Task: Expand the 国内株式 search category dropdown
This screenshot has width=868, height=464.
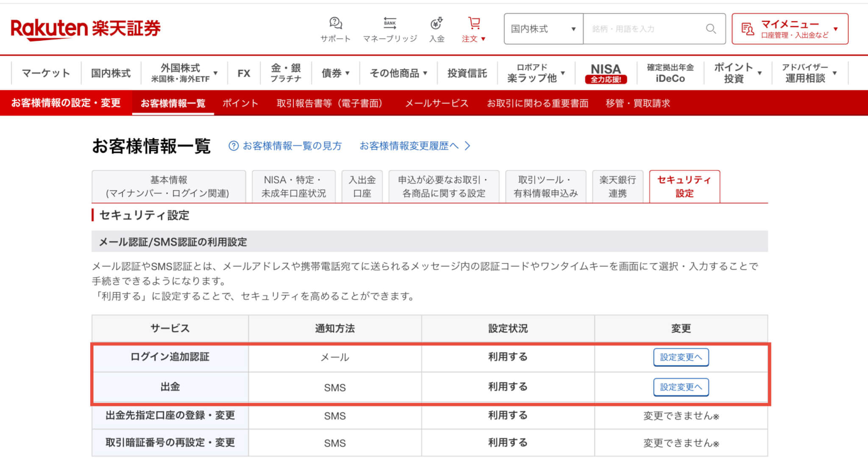Action: (543, 29)
